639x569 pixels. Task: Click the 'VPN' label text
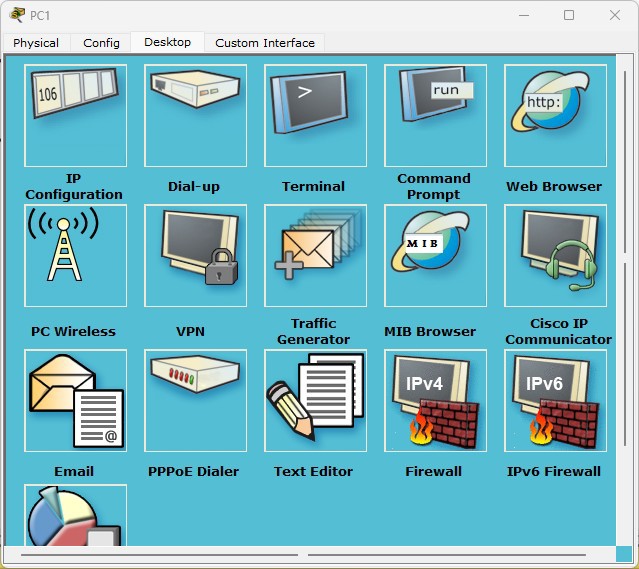[190, 331]
